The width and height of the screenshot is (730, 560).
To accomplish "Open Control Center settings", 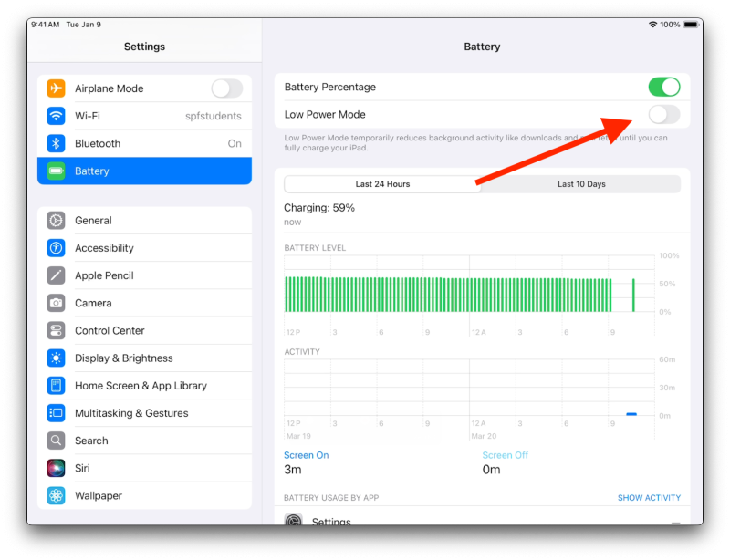I will (56, 330).
